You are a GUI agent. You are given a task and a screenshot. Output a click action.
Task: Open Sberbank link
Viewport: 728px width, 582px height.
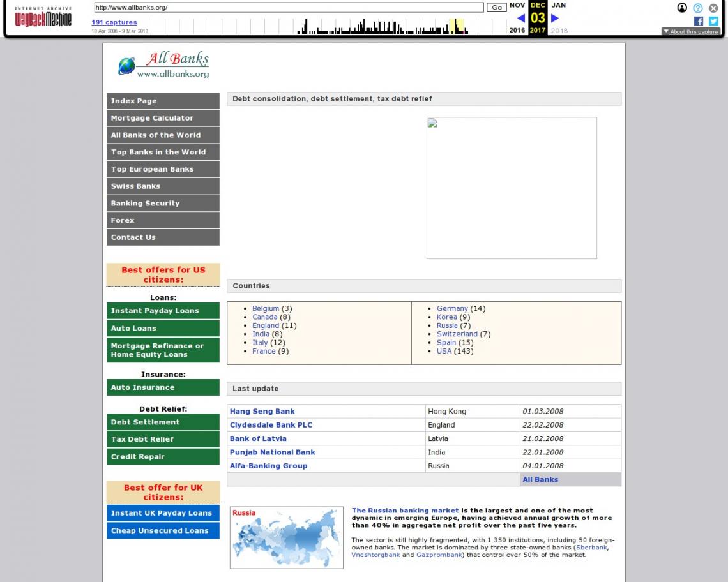591,548
